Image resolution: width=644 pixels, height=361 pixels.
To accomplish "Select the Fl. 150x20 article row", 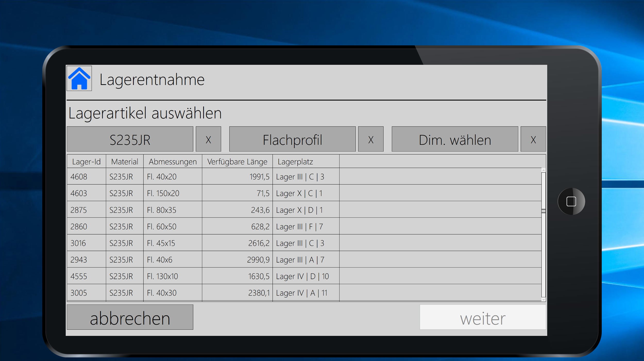I will [x=163, y=193].
